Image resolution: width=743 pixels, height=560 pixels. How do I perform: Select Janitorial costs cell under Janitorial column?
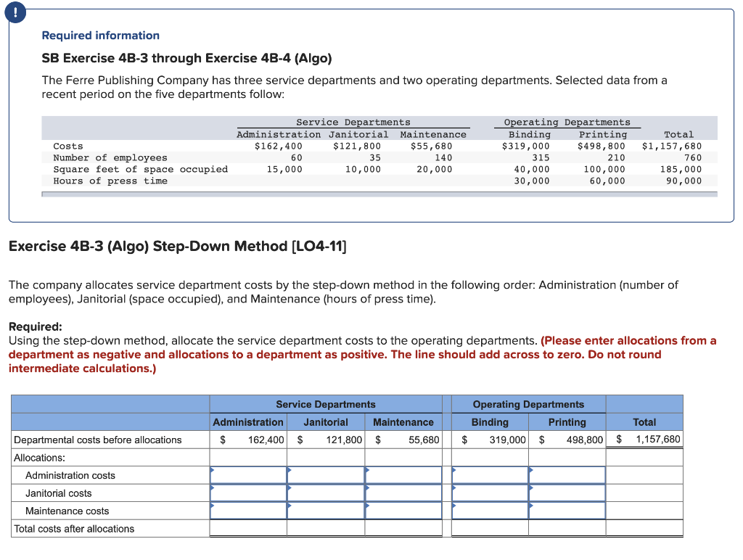coord(326,493)
